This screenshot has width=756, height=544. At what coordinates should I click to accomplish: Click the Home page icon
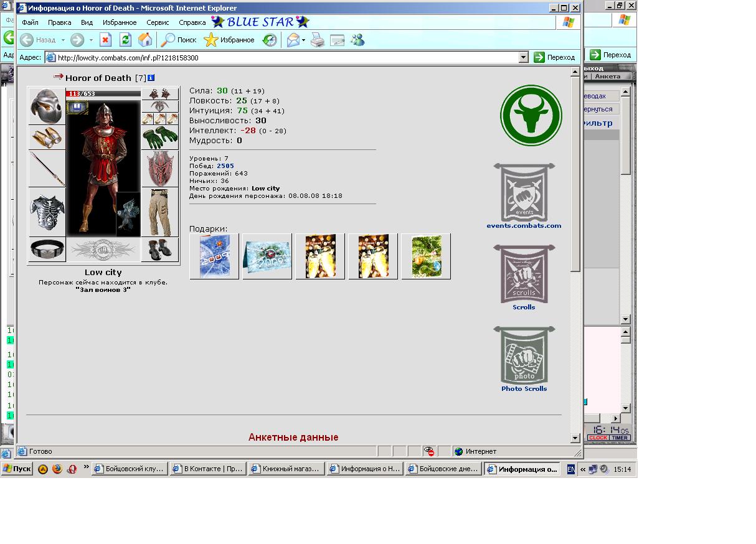(145, 40)
